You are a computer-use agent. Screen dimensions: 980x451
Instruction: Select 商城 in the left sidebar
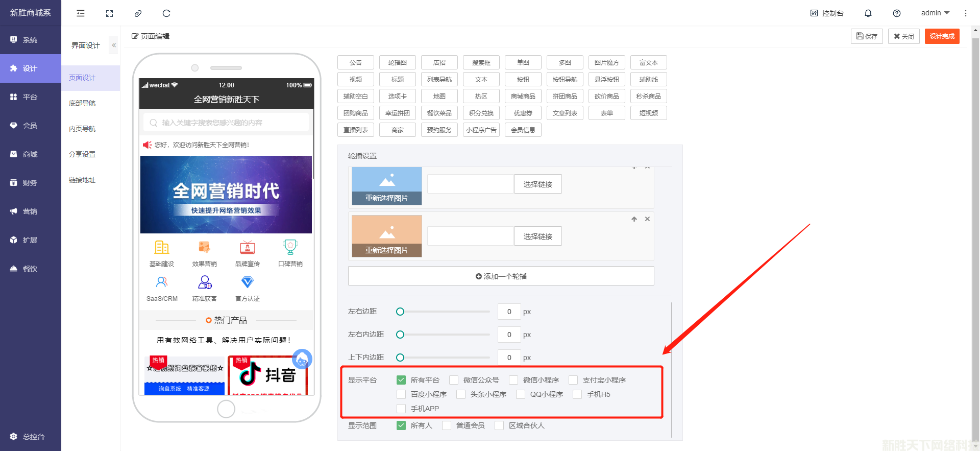[x=30, y=154]
